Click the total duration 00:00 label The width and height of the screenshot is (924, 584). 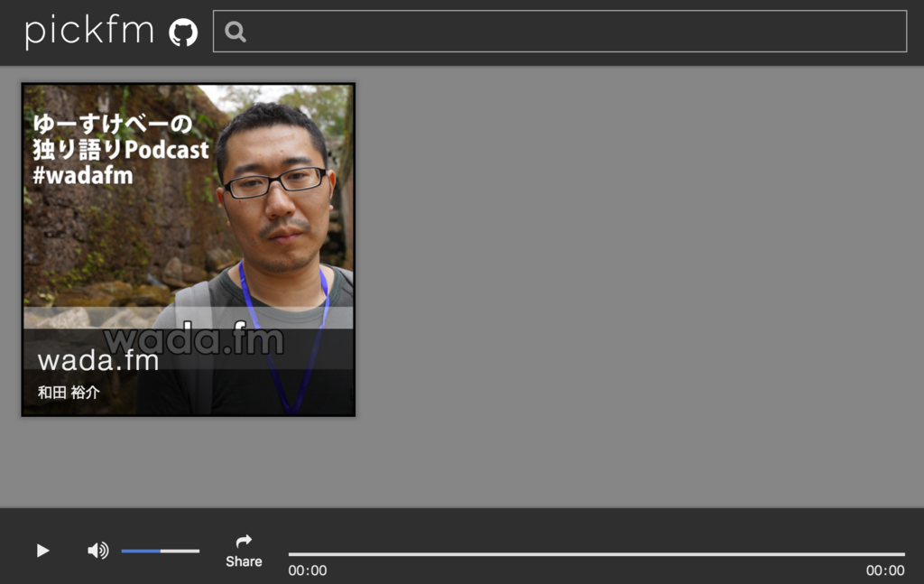pos(885,570)
